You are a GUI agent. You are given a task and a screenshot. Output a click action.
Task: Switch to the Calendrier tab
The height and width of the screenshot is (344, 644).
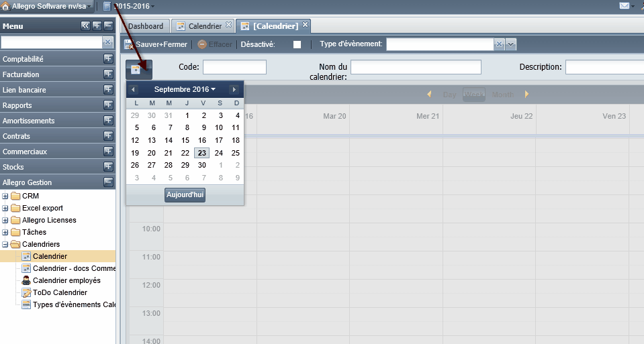(204, 26)
